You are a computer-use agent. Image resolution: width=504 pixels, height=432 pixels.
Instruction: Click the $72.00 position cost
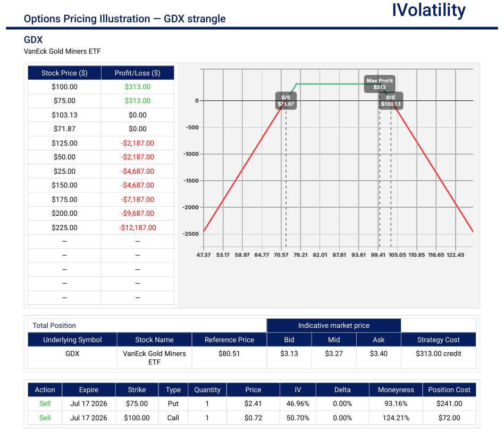point(449,418)
